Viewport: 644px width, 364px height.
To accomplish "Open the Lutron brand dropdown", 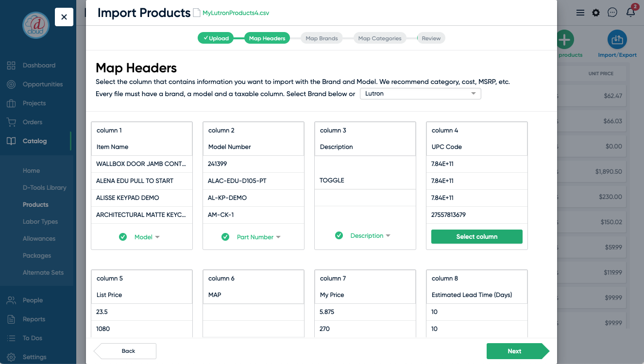I will click(420, 94).
